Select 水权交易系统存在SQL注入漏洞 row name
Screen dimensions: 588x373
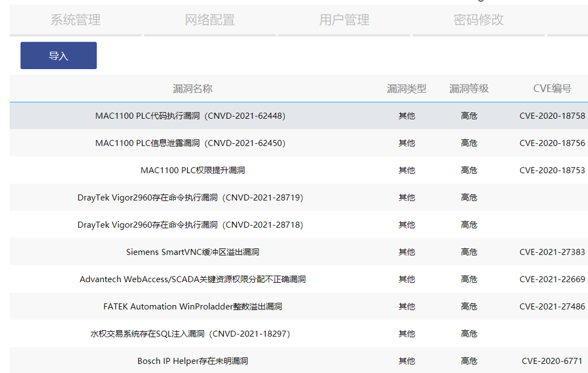[190, 334]
